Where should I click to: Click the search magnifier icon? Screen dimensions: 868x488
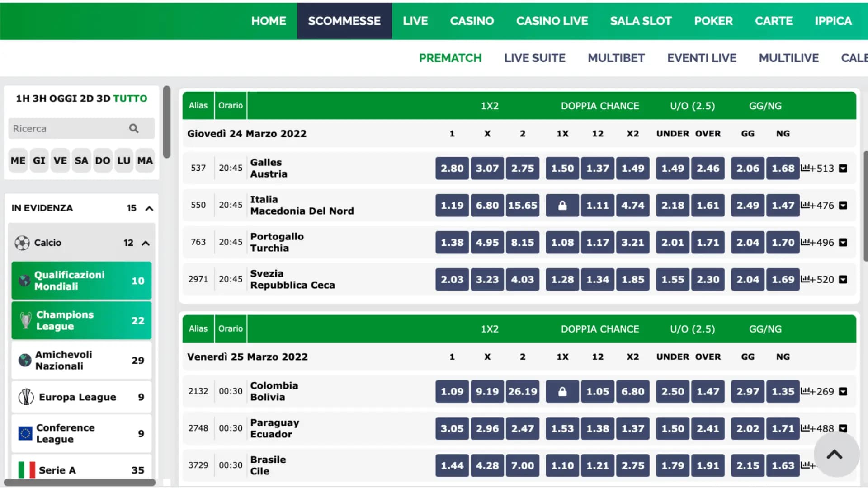(133, 128)
